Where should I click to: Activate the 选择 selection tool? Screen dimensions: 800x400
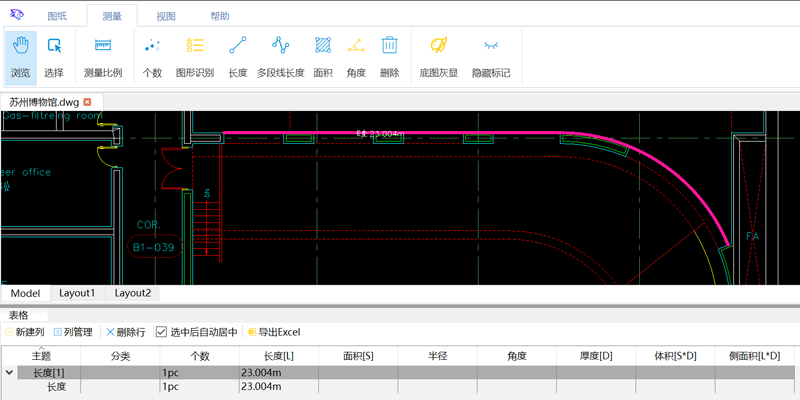[54, 56]
